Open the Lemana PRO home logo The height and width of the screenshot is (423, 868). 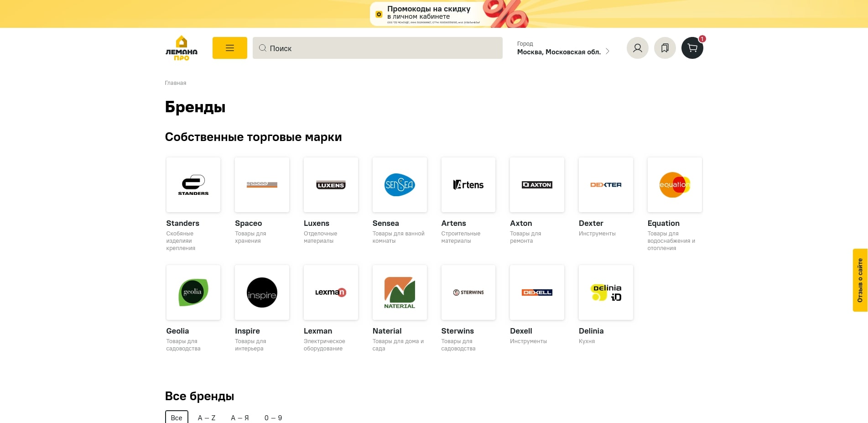[182, 48]
